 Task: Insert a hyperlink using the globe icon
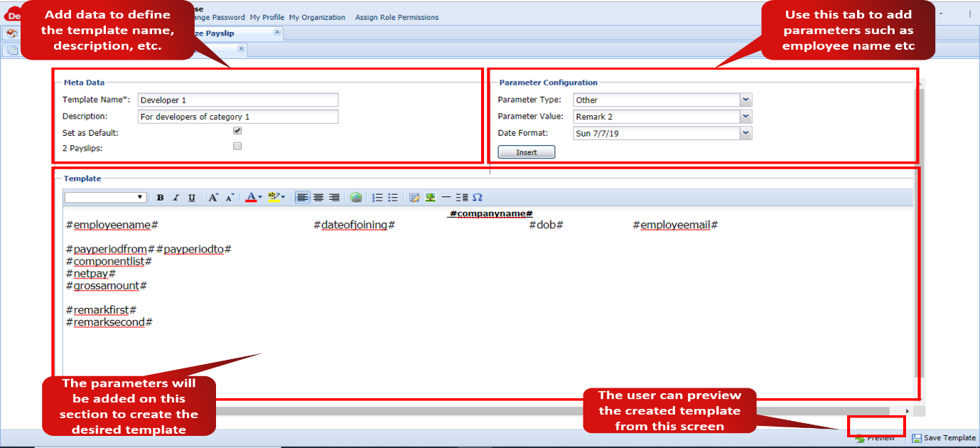tap(357, 197)
